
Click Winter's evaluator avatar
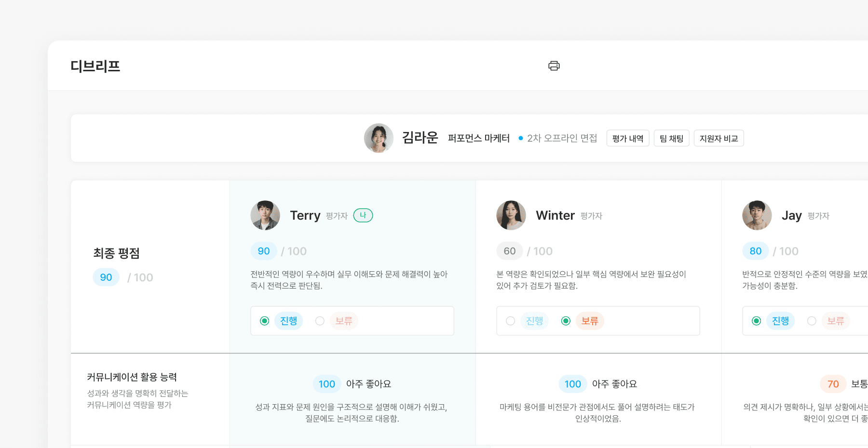tap(511, 215)
